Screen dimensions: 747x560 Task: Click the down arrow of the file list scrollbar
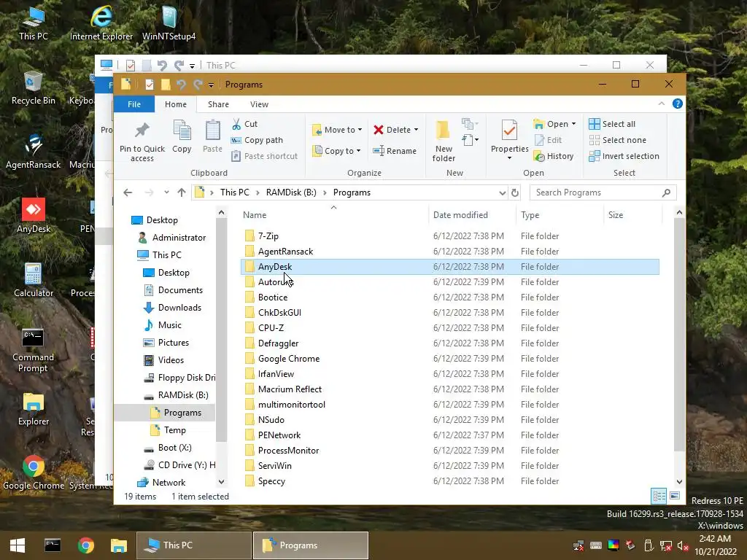(x=679, y=481)
